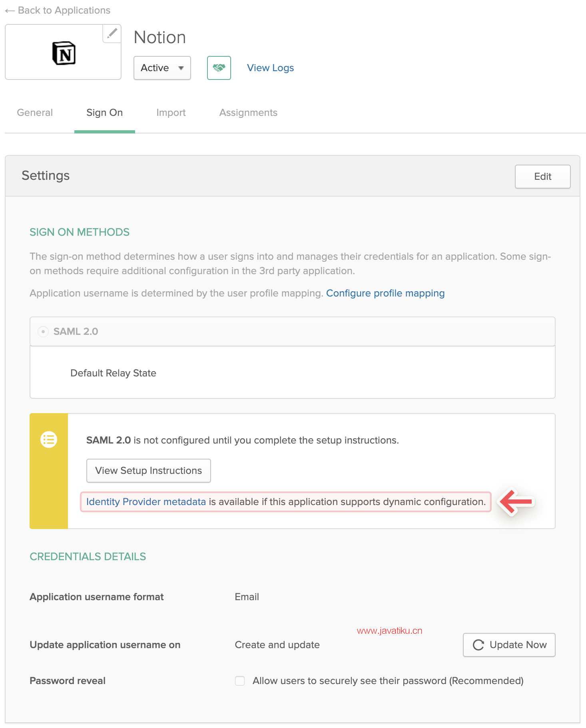586x728 pixels.
Task: Click View Setup Instructions button
Action: [149, 471]
